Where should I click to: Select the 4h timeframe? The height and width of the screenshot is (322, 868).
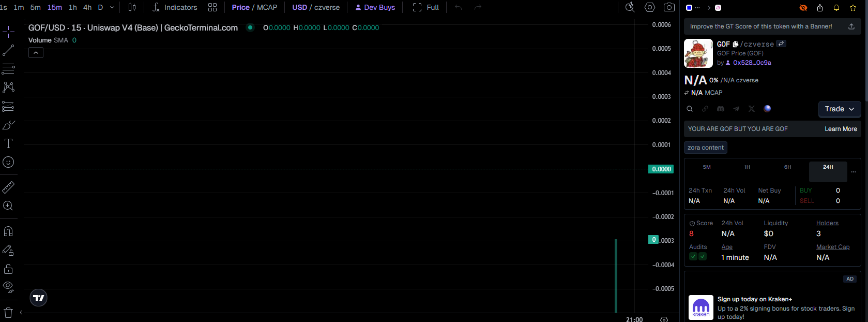[x=87, y=7]
